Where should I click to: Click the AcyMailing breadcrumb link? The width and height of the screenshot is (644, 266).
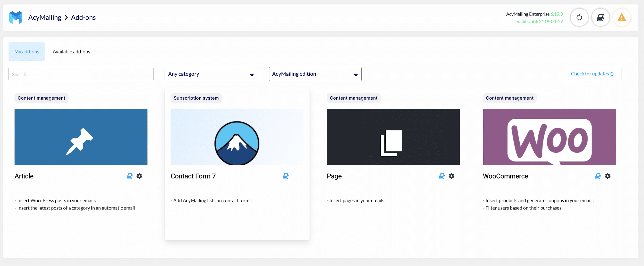pyautogui.click(x=45, y=18)
